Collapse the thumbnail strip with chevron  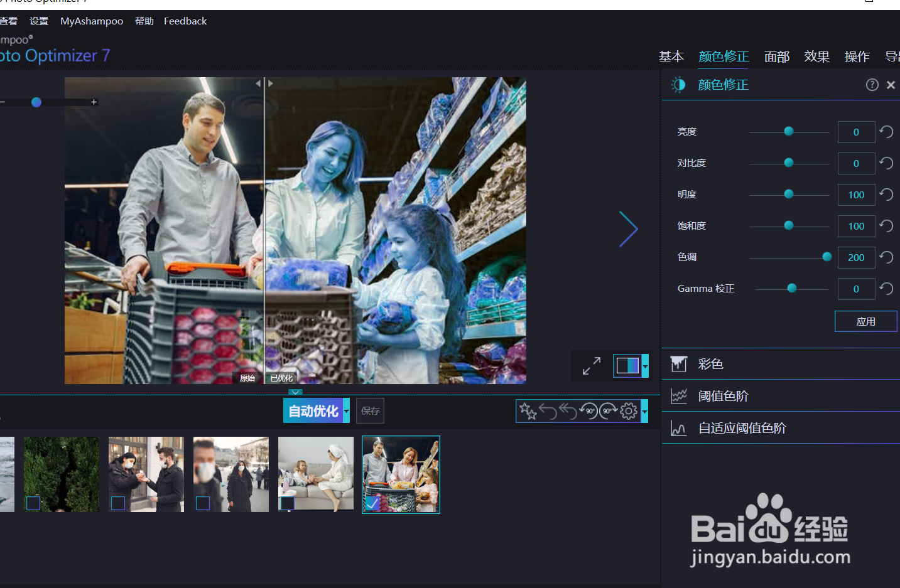pos(295,392)
